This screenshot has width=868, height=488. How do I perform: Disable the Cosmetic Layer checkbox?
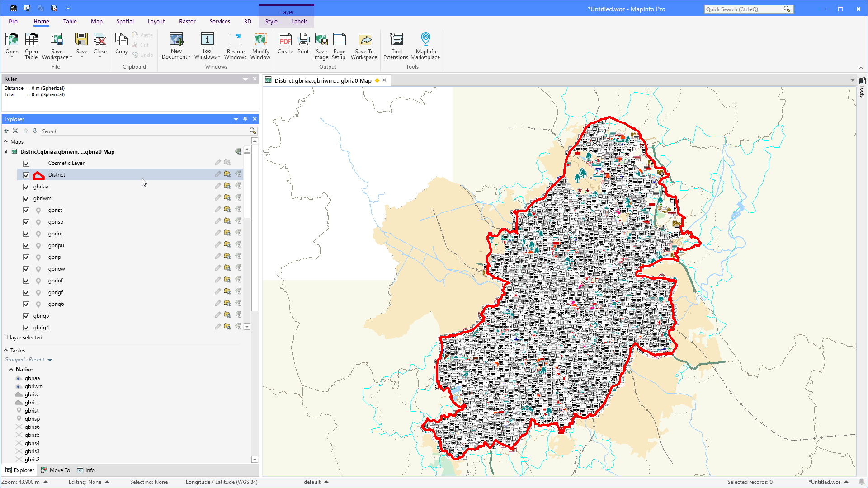pos(26,164)
